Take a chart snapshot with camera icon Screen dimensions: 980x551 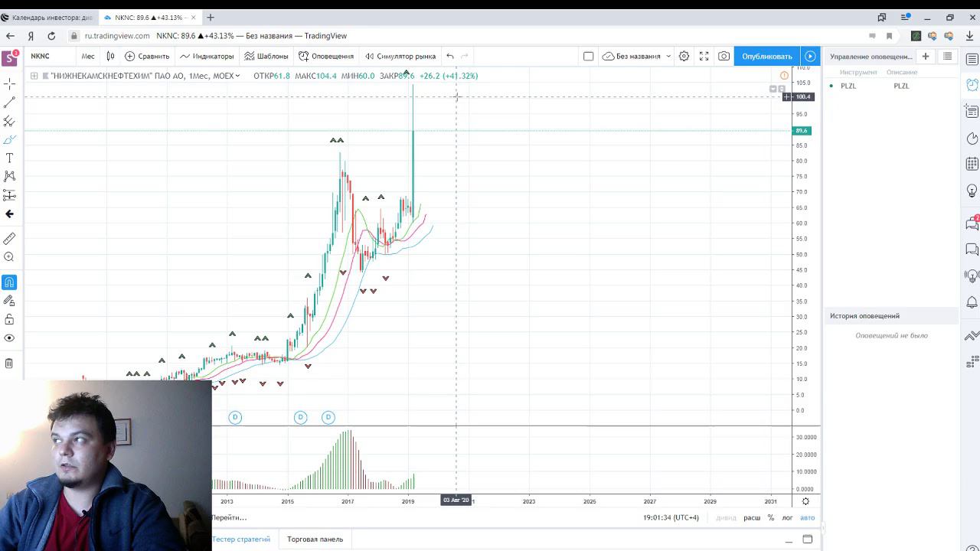[x=724, y=56]
